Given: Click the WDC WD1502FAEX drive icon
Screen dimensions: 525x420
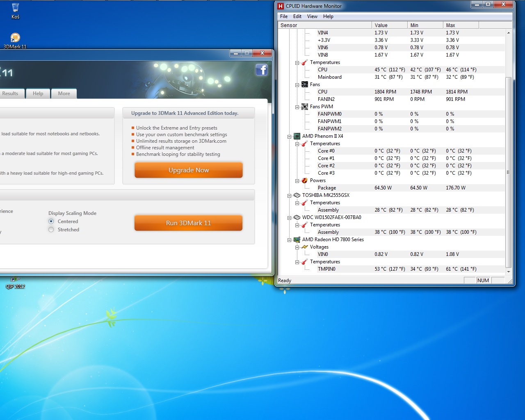Looking at the screenshot, I should 297,217.
